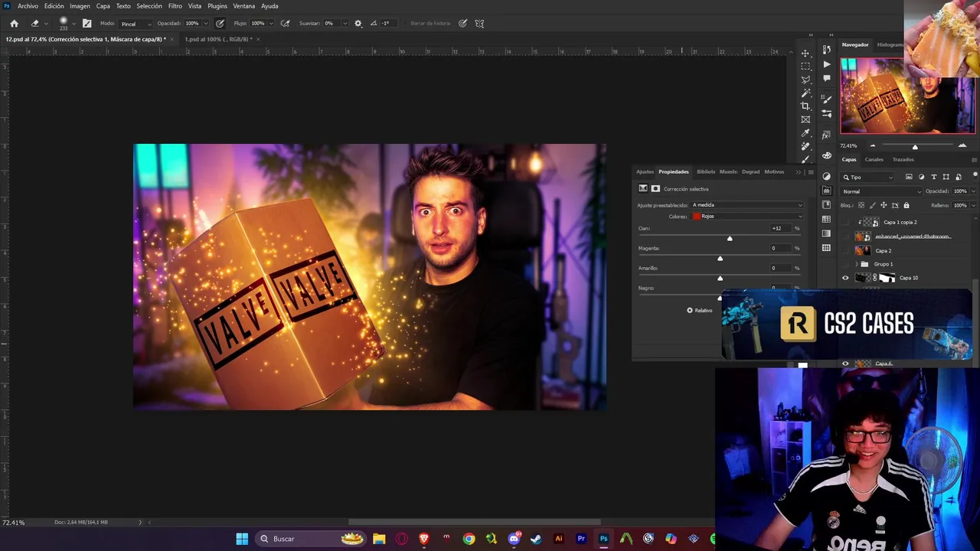Open the Adjustments half-circle panel icon

(826, 176)
